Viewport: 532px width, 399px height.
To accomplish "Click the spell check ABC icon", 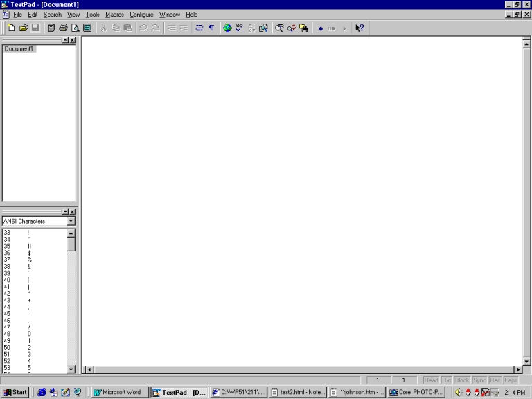I will (239, 28).
